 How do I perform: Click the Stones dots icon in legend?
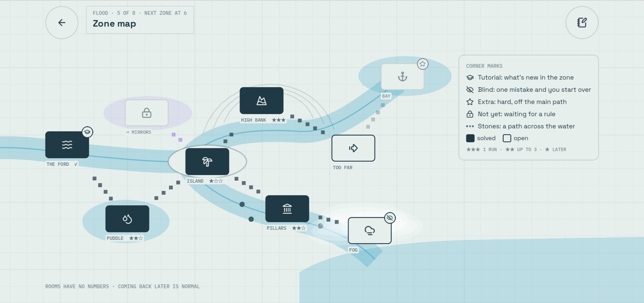coord(470,126)
